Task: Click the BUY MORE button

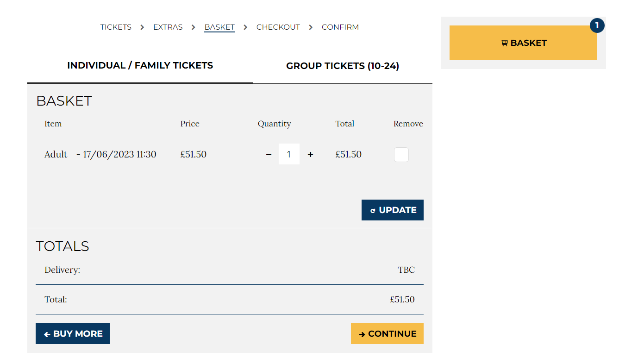Action: (x=73, y=334)
